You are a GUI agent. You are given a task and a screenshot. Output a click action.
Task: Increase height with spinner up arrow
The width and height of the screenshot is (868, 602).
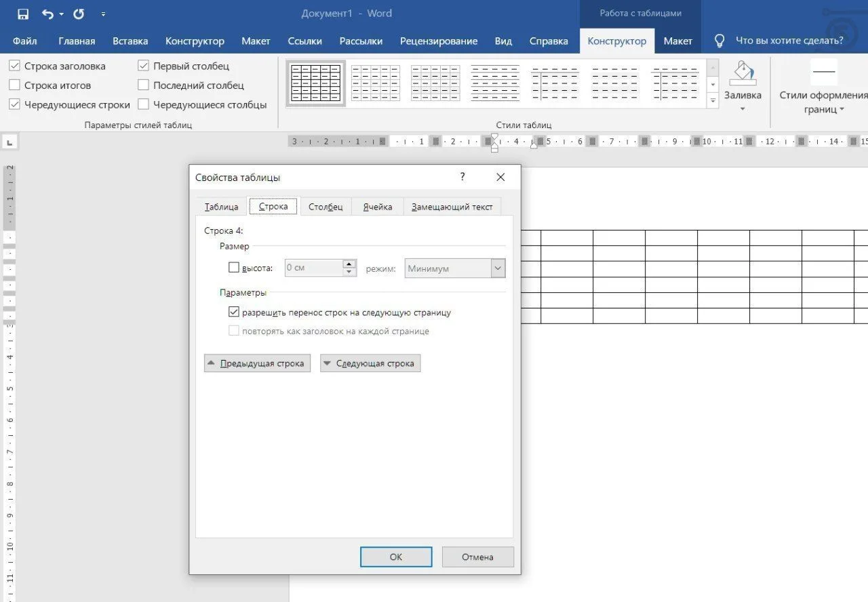coord(349,264)
